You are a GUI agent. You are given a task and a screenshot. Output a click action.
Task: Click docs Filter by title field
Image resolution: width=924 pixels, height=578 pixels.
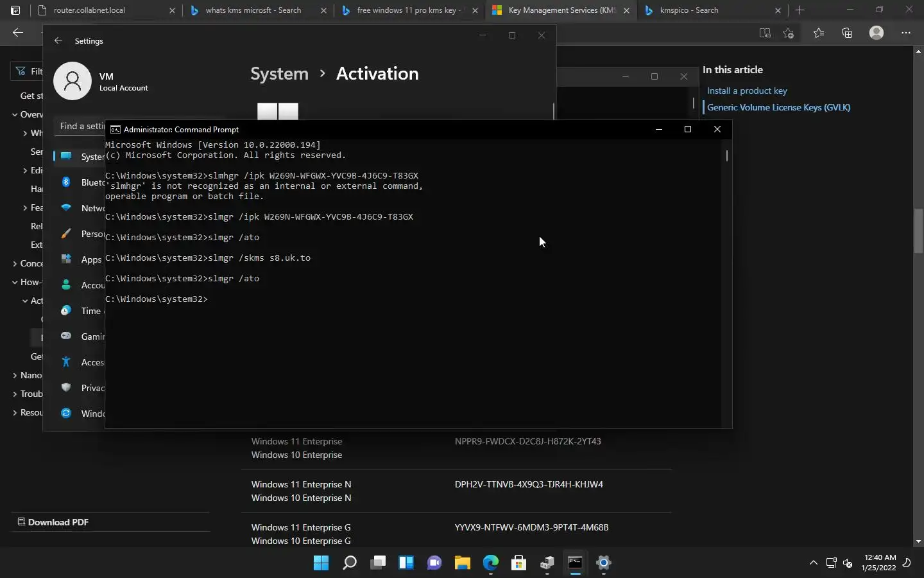click(27, 71)
